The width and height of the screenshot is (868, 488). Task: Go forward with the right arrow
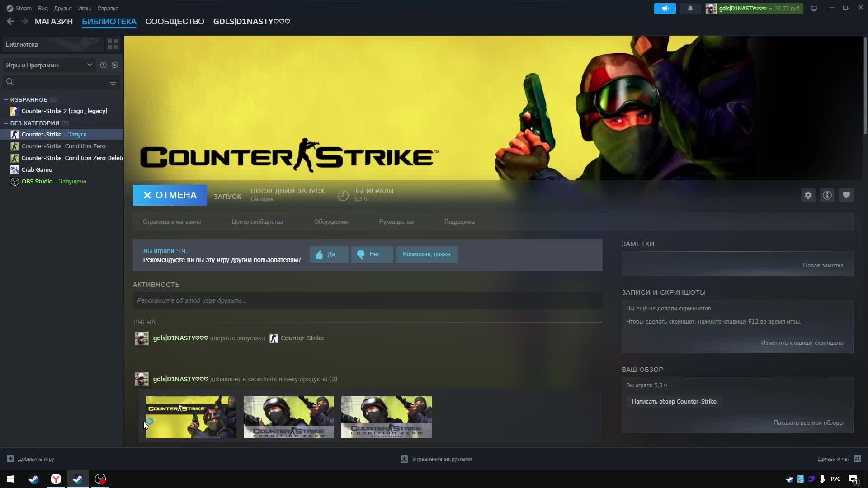pyautogui.click(x=25, y=21)
